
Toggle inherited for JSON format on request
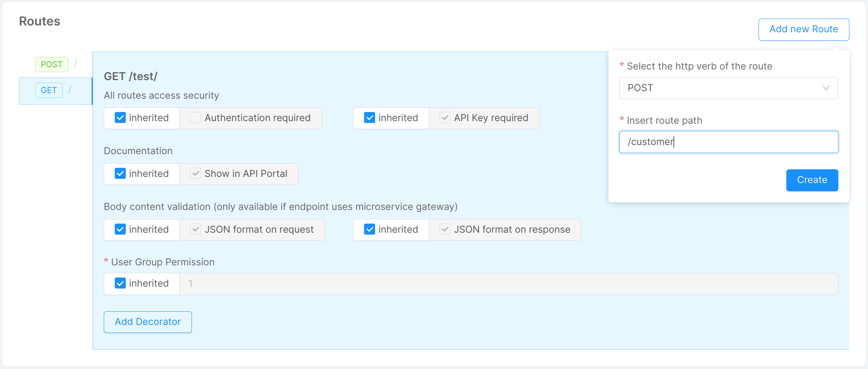tap(120, 230)
